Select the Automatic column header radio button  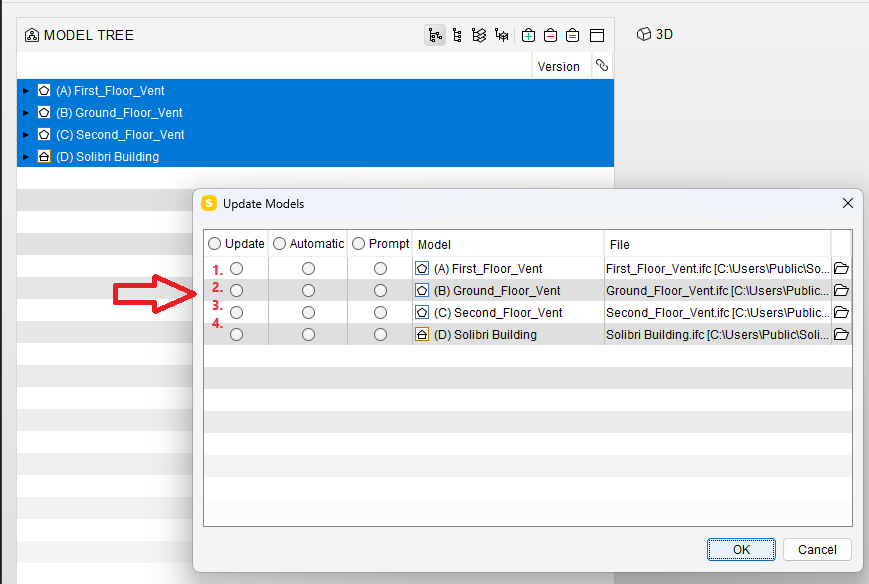[279, 244]
